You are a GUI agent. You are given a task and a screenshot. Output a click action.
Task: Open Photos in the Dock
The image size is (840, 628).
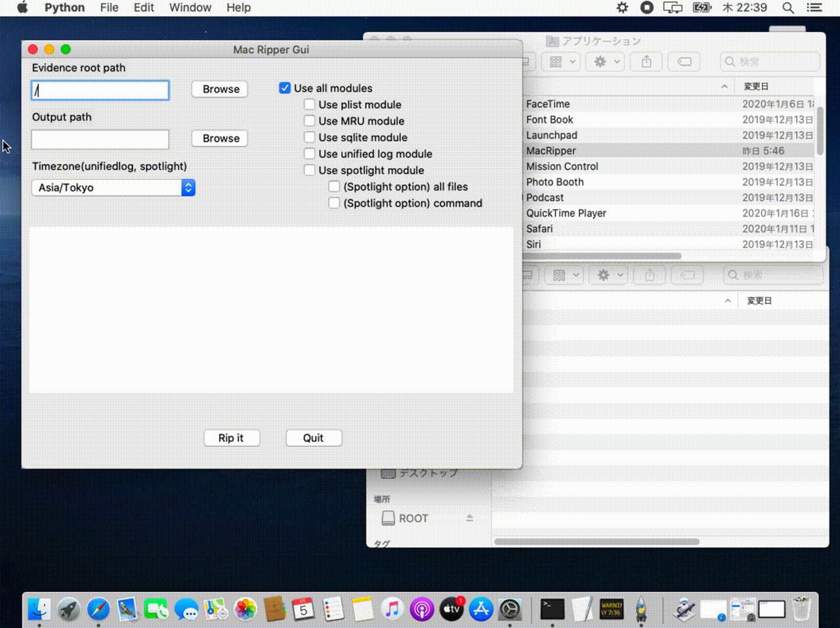click(245, 609)
